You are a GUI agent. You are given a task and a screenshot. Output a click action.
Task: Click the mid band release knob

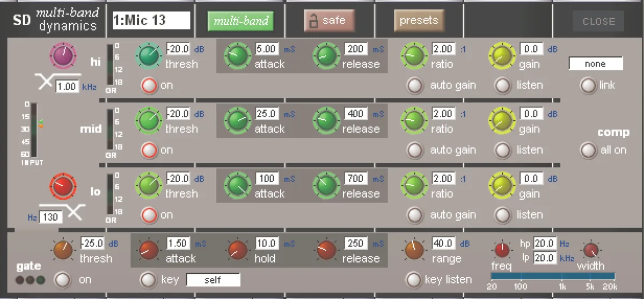[x=325, y=119]
